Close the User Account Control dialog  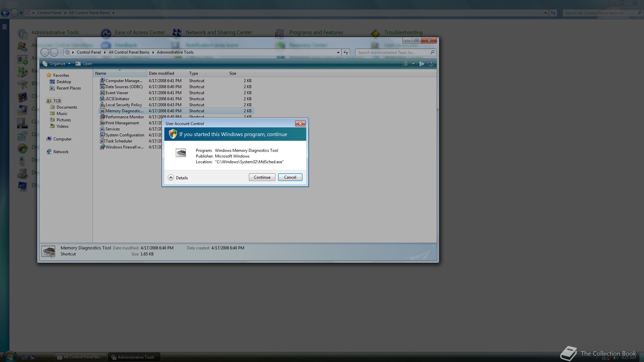300,123
